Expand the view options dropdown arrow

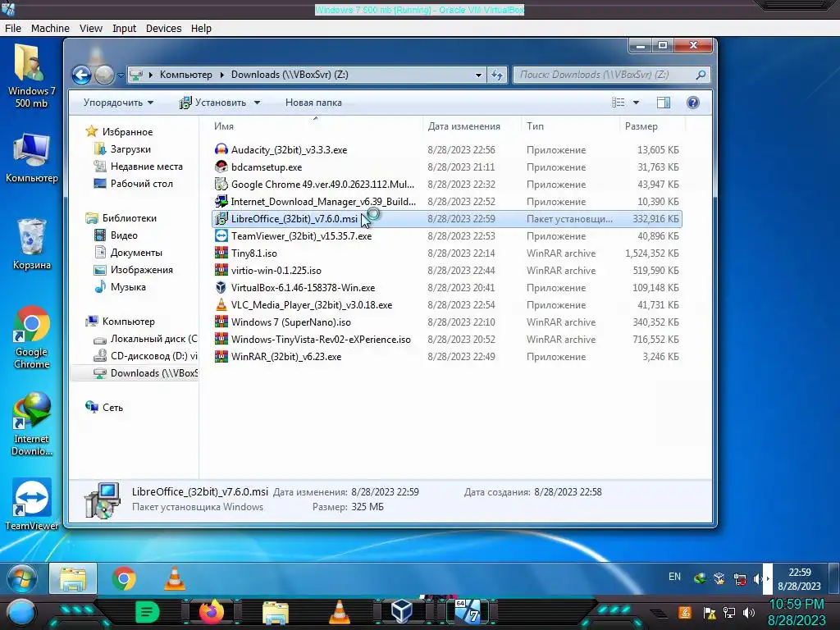point(636,103)
